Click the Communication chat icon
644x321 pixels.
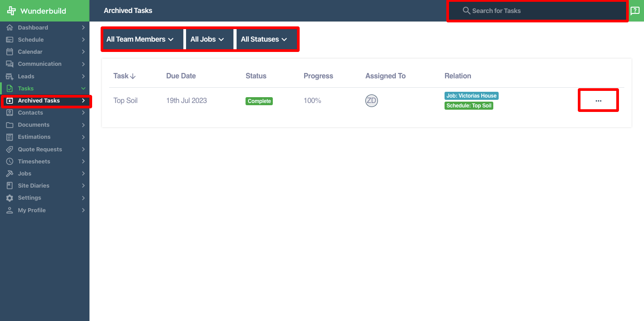coord(9,64)
